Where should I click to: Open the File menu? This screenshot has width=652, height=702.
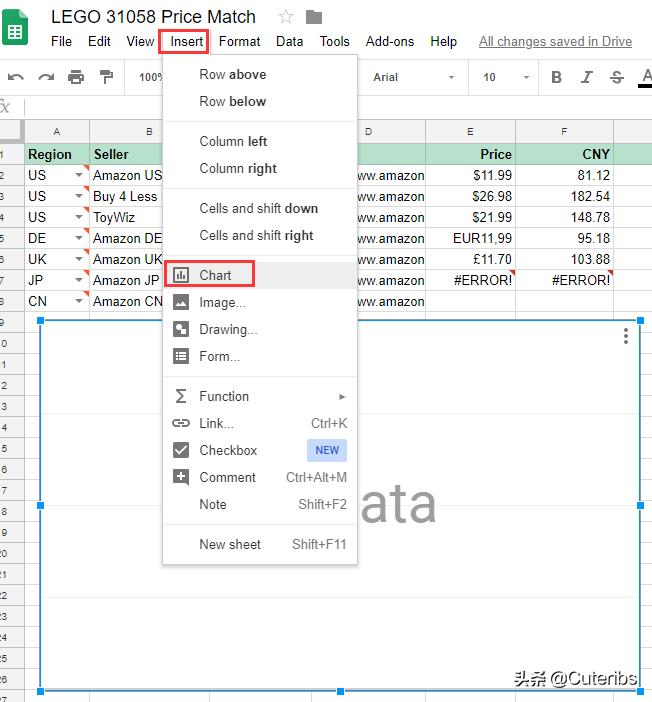point(61,42)
